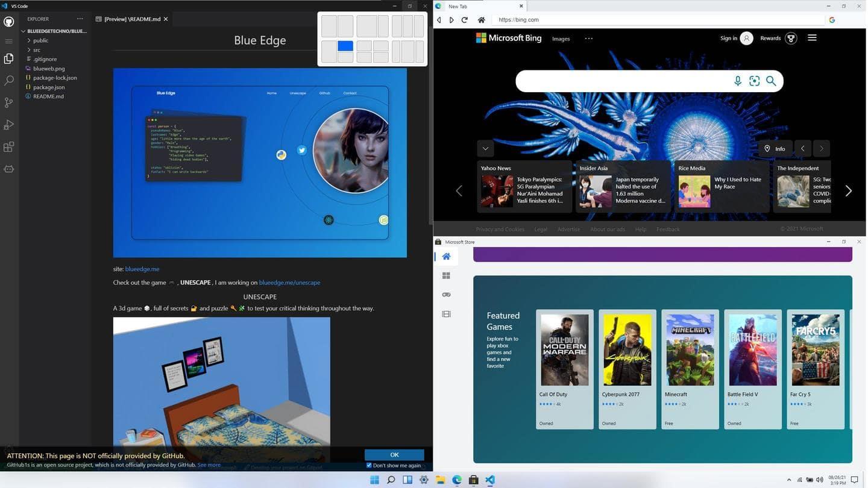Follow the blueedge.me/unescape link
This screenshot has width=868, height=488.
coord(289,283)
